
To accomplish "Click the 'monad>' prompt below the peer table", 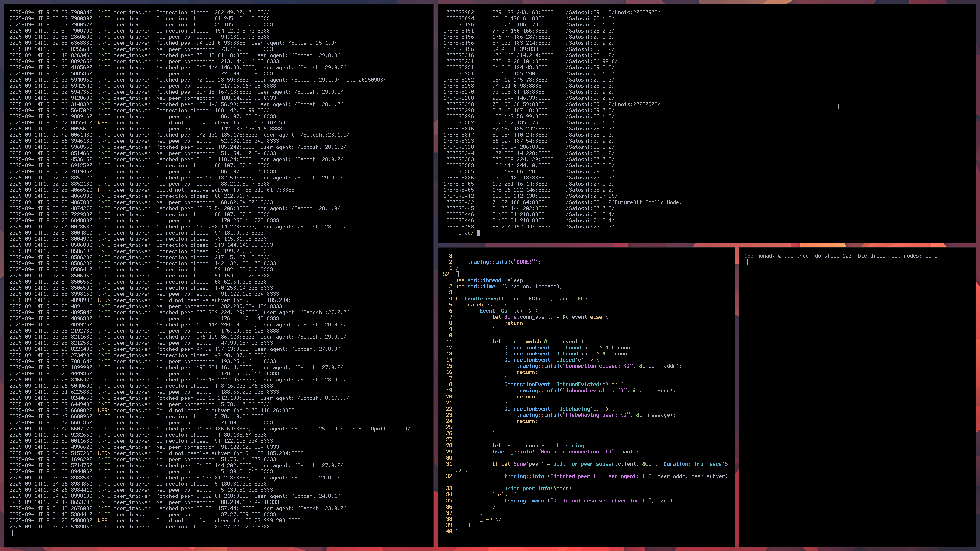I will tap(464, 233).
